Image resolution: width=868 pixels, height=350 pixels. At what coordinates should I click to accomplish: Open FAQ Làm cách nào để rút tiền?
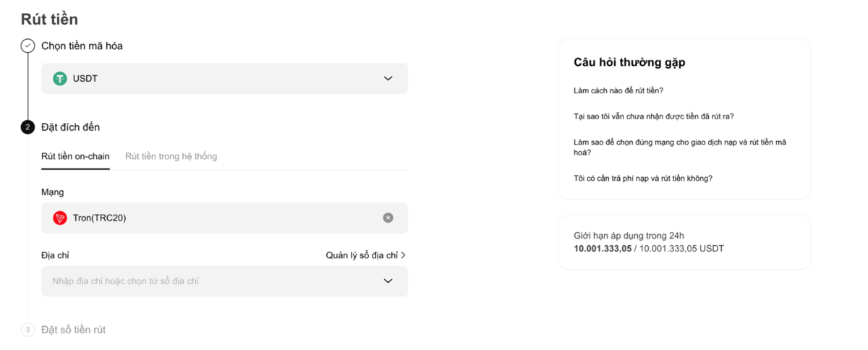pos(618,90)
